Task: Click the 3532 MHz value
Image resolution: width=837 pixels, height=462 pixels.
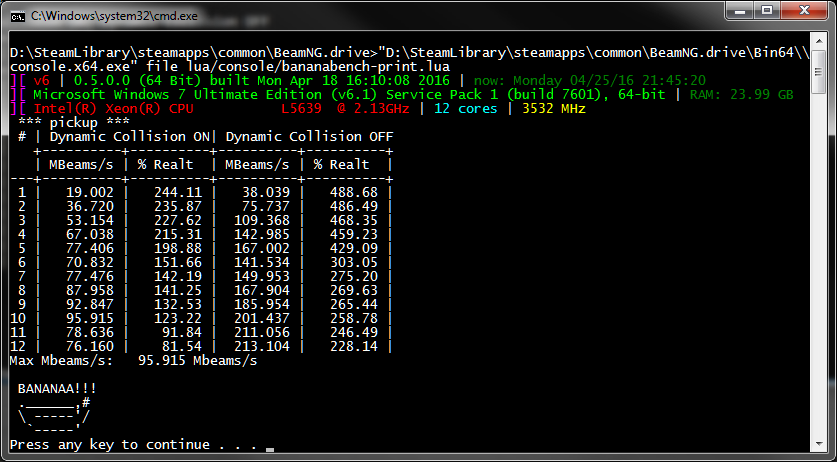Action: point(554,108)
